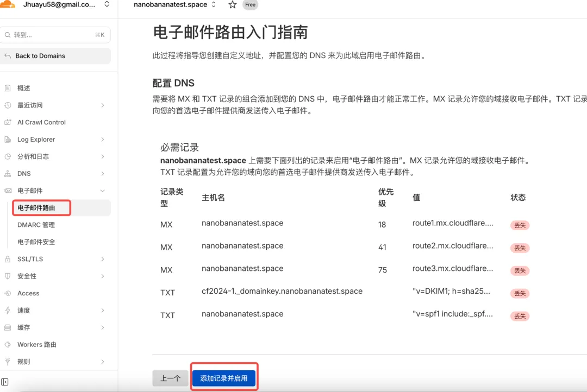Click the Workers 路由 diamond icon
Viewport: 587px width, 392px height.
8,345
